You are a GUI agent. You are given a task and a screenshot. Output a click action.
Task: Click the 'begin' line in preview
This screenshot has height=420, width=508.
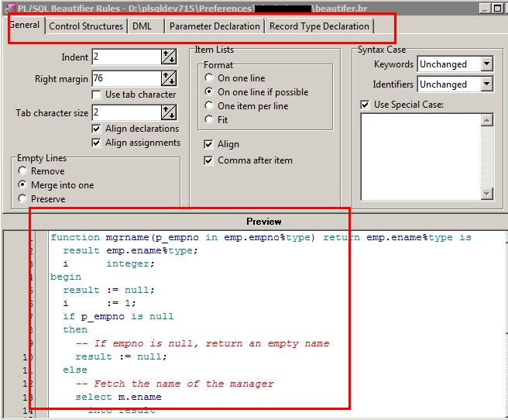(66, 277)
